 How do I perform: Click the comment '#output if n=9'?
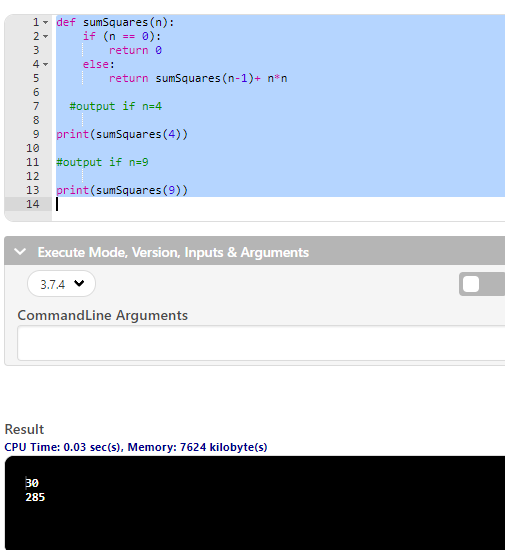[102, 162]
